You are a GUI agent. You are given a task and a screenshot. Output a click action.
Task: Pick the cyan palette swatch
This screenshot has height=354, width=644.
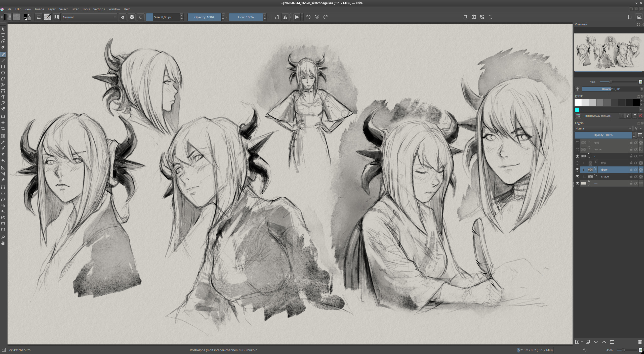[x=577, y=109]
